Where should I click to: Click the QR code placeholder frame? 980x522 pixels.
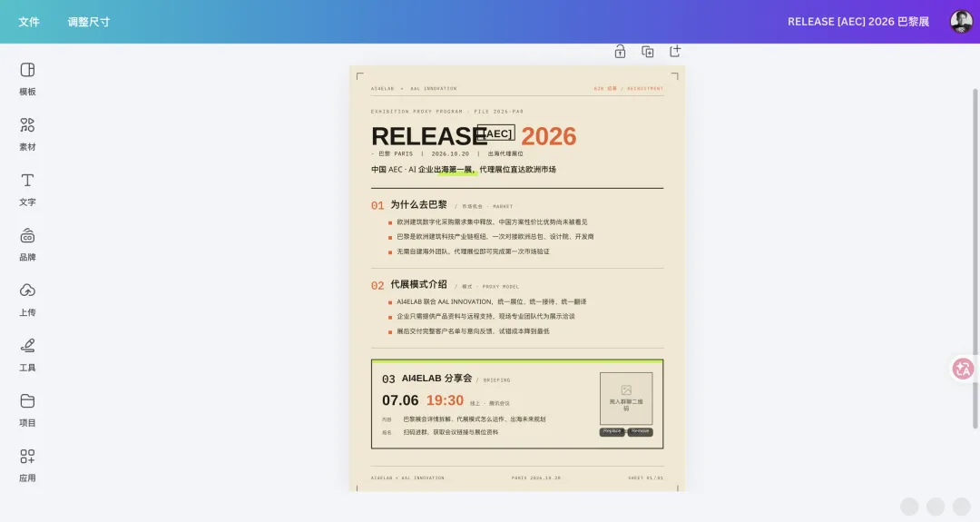(x=626, y=399)
